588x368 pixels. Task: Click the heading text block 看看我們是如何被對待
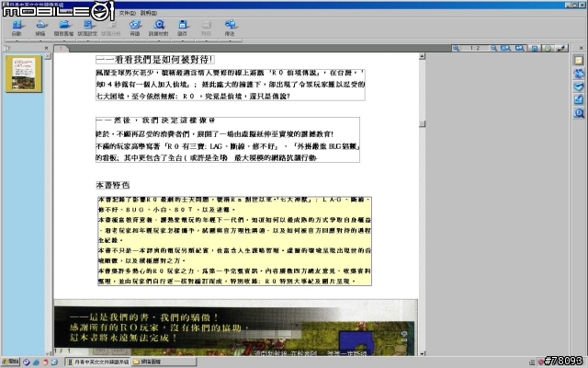(155, 59)
